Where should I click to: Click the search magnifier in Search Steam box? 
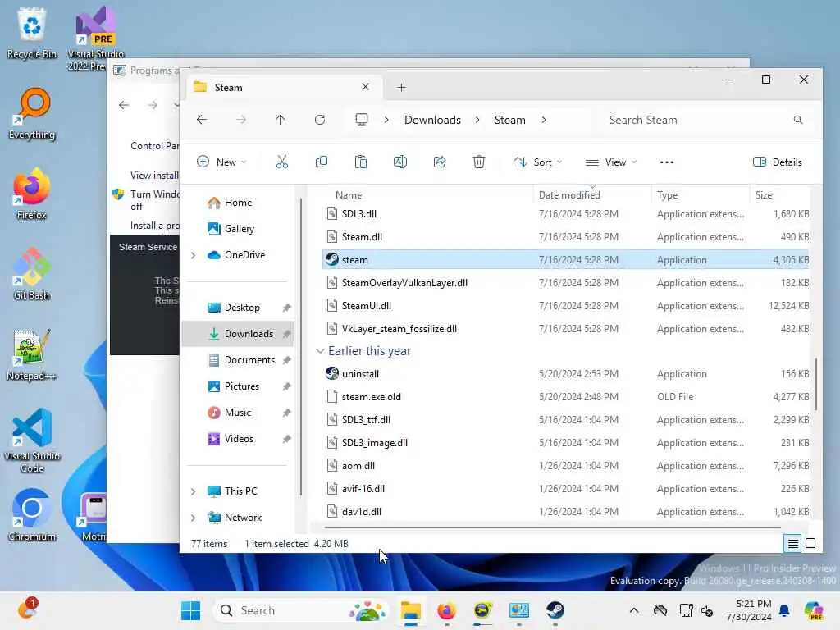coord(797,120)
